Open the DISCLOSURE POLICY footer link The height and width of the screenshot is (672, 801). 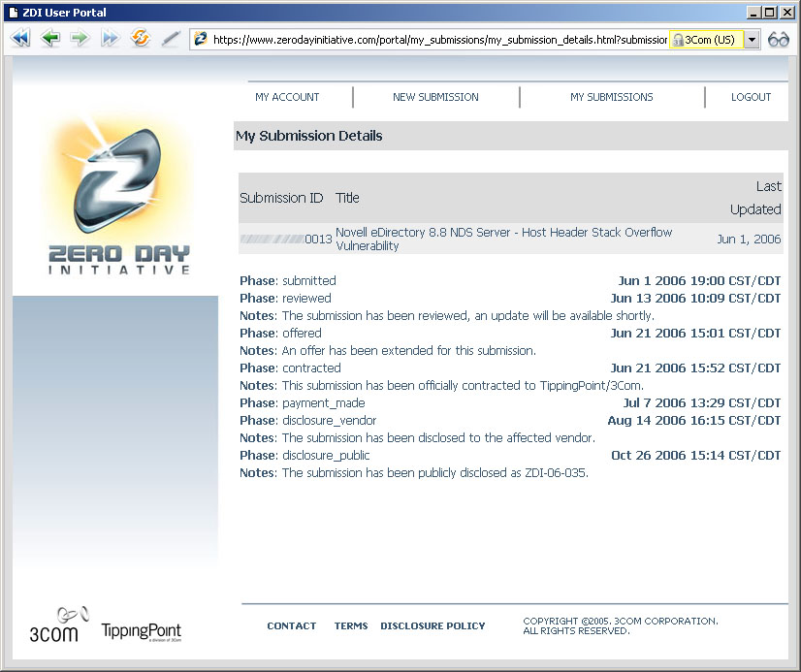(x=433, y=626)
